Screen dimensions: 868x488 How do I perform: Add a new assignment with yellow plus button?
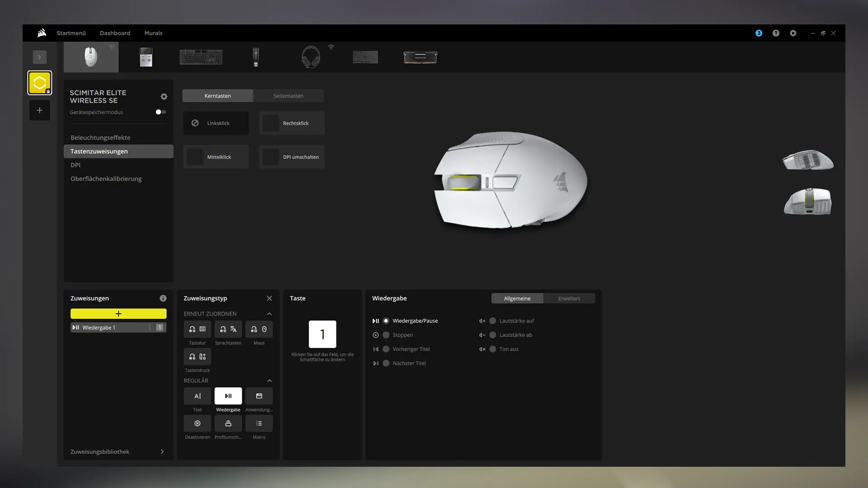118,314
